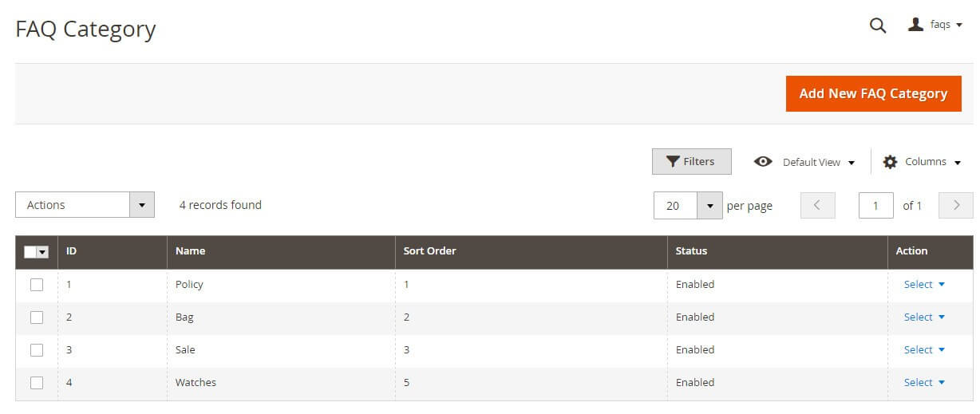Click the current page number field
This screenshot has width=980, height=414.
click(x=875, y=206)
